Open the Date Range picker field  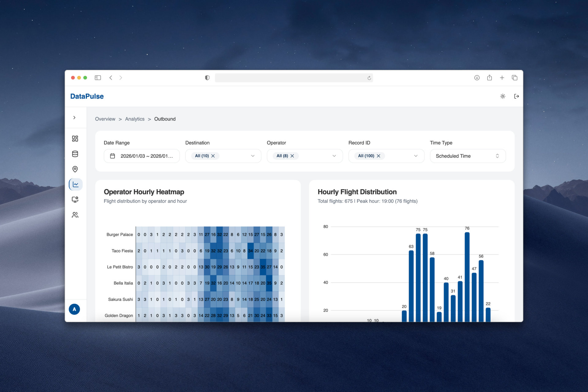click(142, 156)
